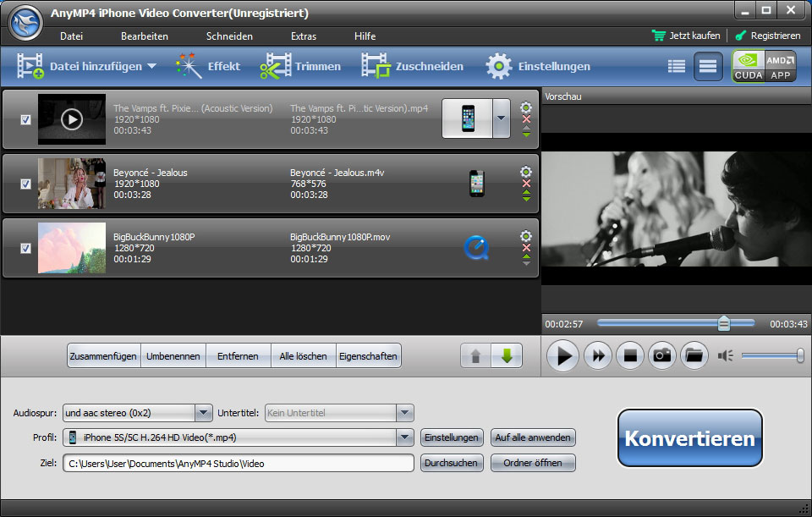Open the Bearbeiten menu

tap(145, 36)
